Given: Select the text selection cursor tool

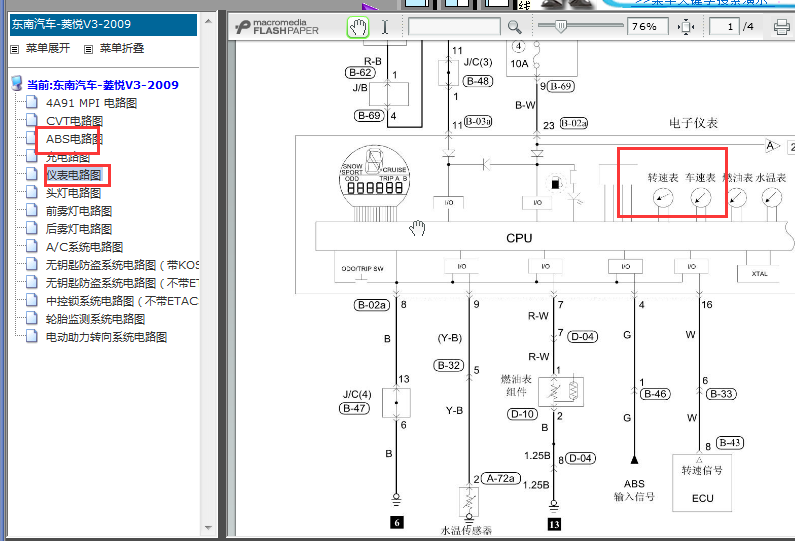Looking at the screenshot, I should (385, 27).
